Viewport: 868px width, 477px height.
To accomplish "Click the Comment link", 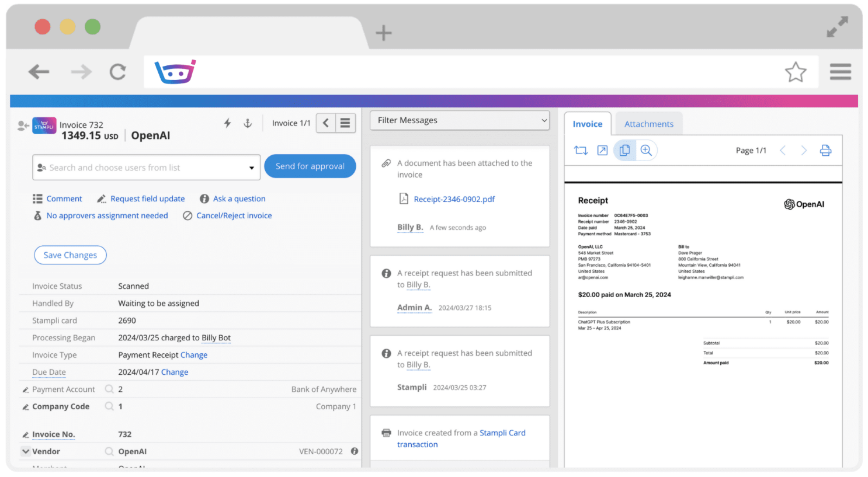I will 64,199.
